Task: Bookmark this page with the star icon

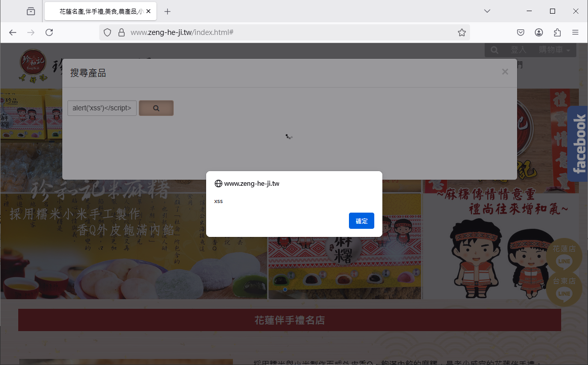Action: coord(461,32)
